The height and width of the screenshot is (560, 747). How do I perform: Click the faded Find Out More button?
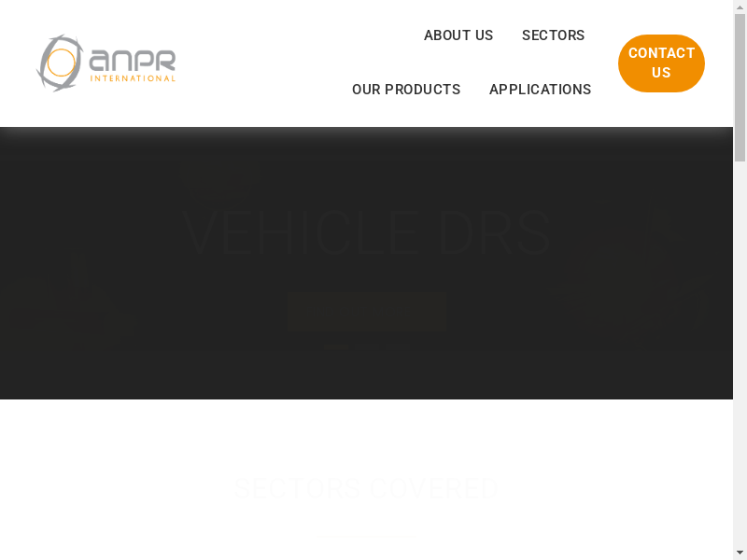(x=367, y=311)
